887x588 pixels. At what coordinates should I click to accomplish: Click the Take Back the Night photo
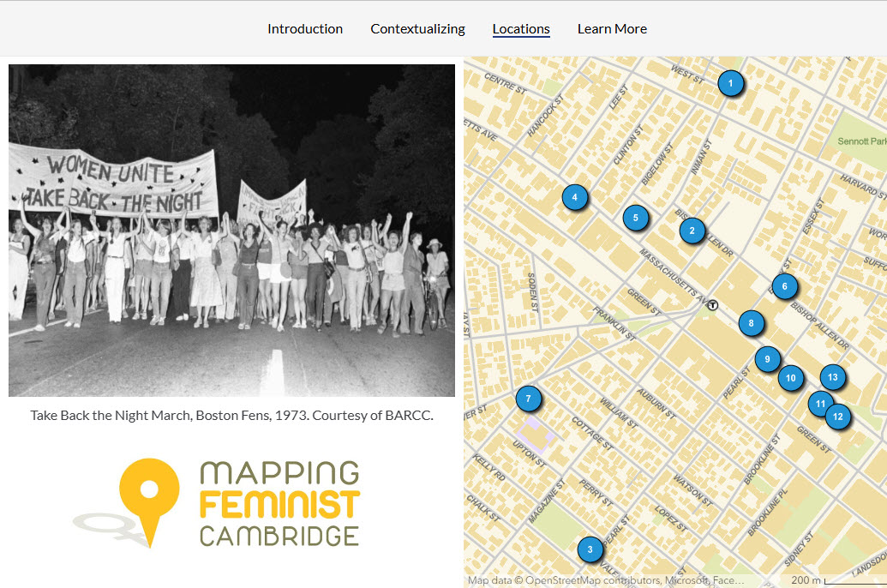(x=231, y=230)
